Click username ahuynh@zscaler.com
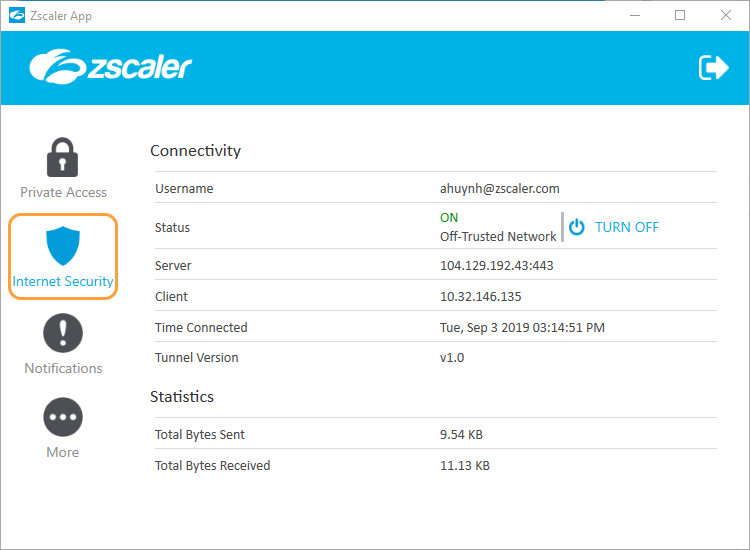Image resolution: width=750 pixels, height=550 pixels. 499,189
